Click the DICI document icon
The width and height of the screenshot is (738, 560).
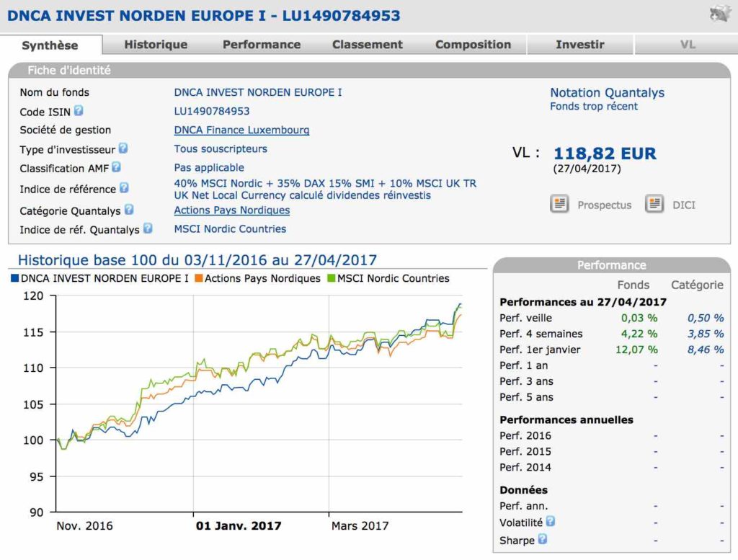click(x=654, y=204)
